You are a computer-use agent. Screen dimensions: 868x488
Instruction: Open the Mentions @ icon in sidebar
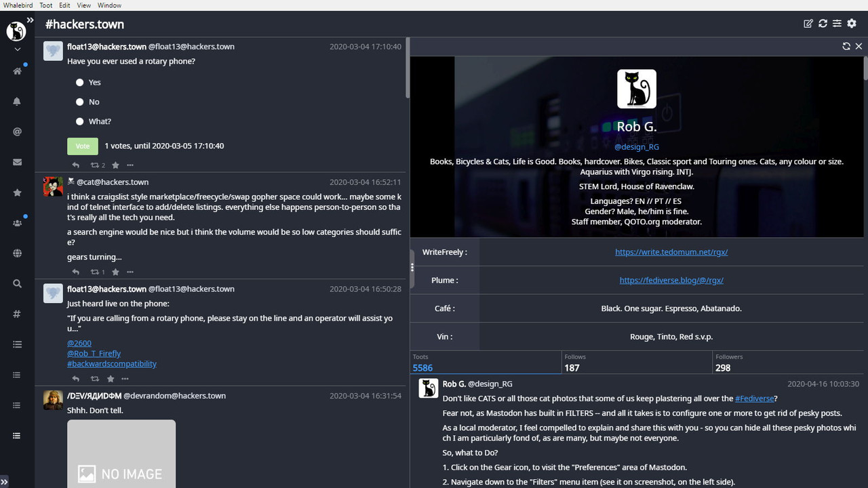coord(17,131)
